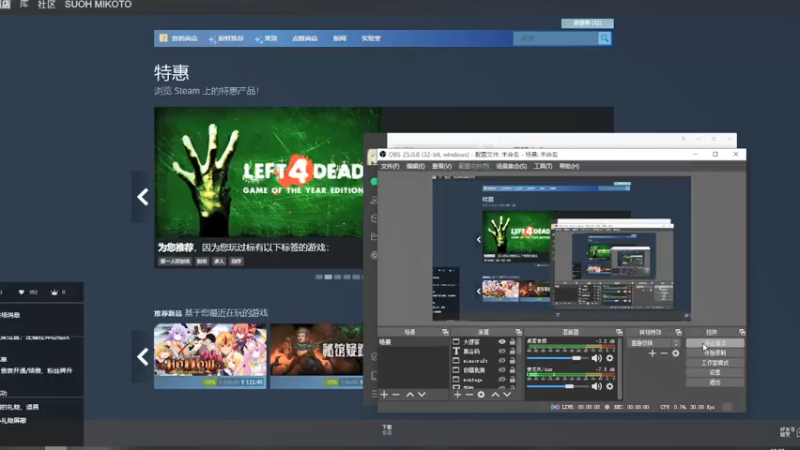Viewport: 800px width, 450px height.
Task: Open the anime game thumbnail priced ¥113.40
Action: (210, 355)
